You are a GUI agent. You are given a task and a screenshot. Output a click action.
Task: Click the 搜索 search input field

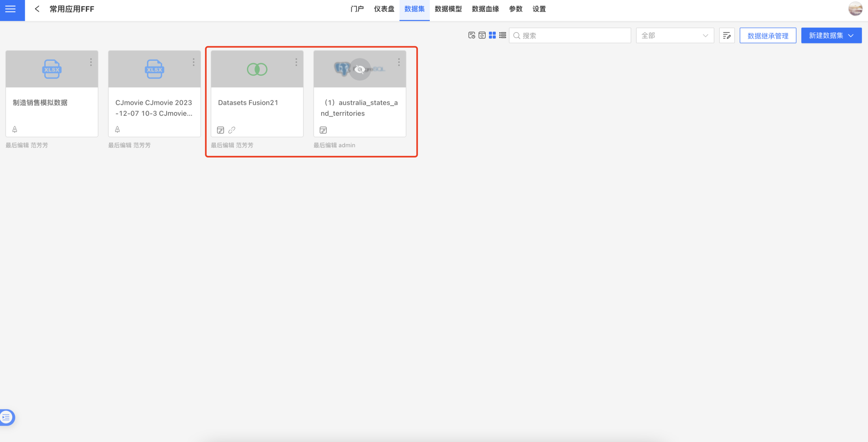[x=573, y=36]
